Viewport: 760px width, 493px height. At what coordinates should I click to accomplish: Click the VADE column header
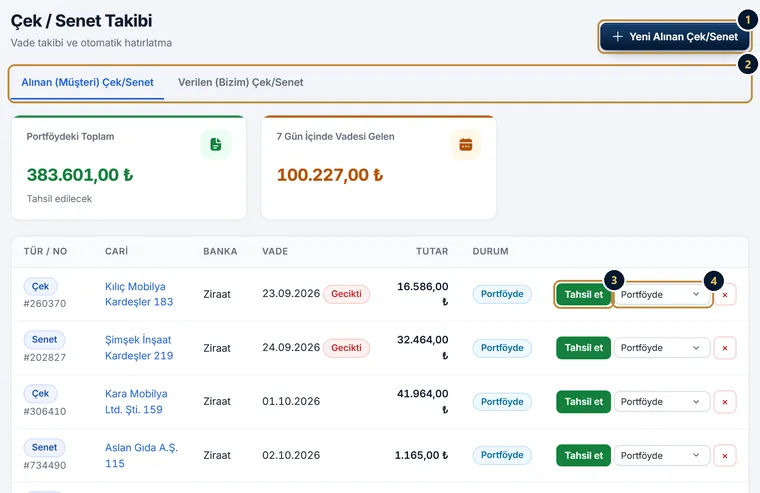click(x=275, y=251)
